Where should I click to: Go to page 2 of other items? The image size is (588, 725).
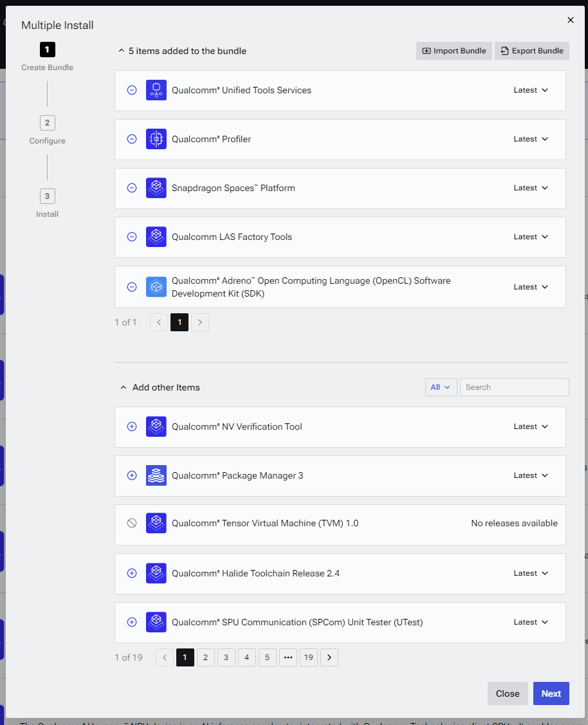coord(206,657)
